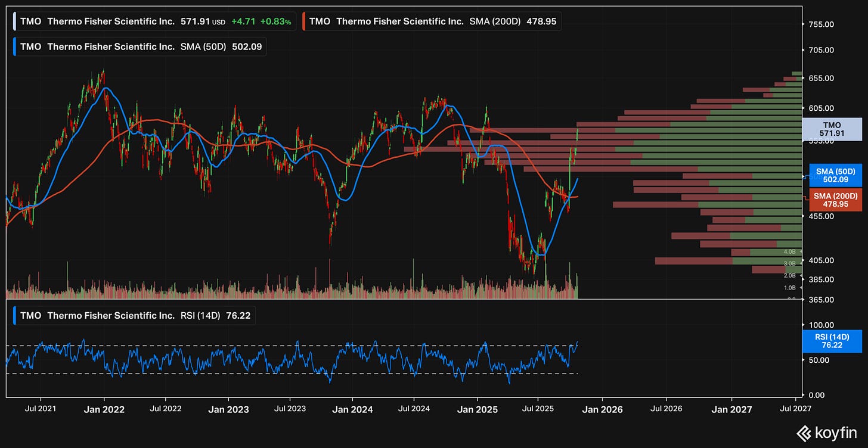This screenshot has width=868, height=448.
Task: Click the Jan 2023 date label
Action: click(230, 409)
